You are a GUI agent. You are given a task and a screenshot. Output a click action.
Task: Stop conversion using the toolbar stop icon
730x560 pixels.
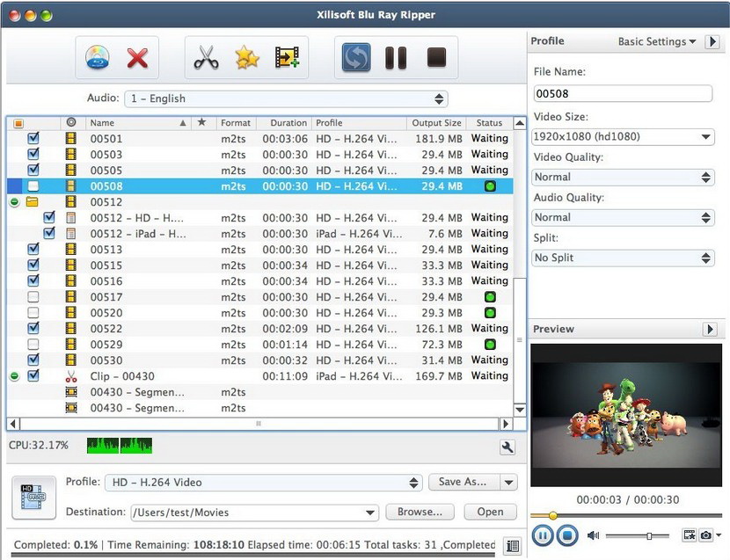436,57
